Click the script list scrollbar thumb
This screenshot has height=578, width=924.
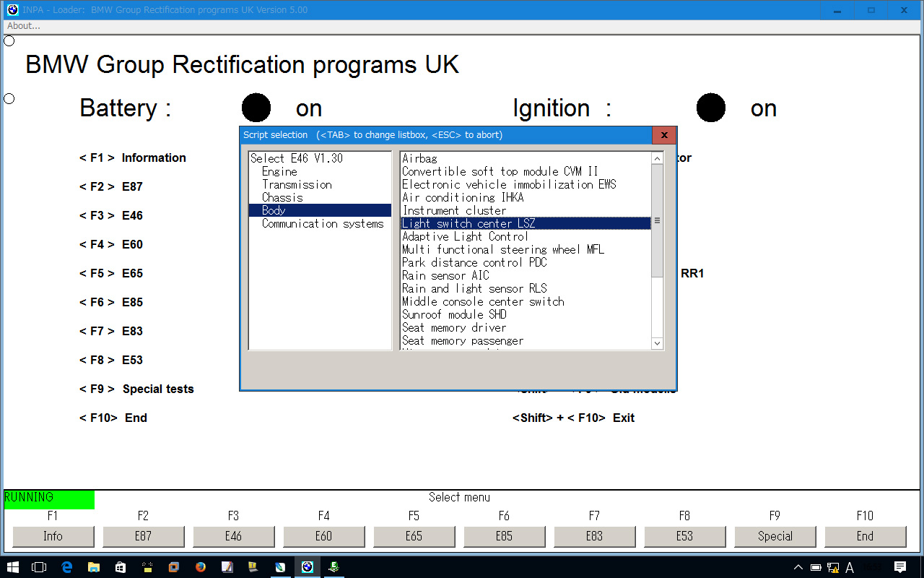[657, 220]
